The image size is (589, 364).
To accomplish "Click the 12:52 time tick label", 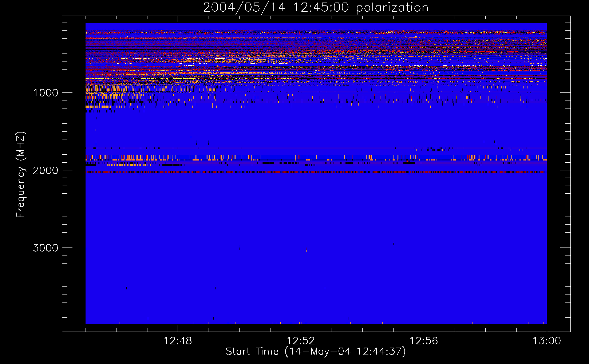I will tap(301, 341).
